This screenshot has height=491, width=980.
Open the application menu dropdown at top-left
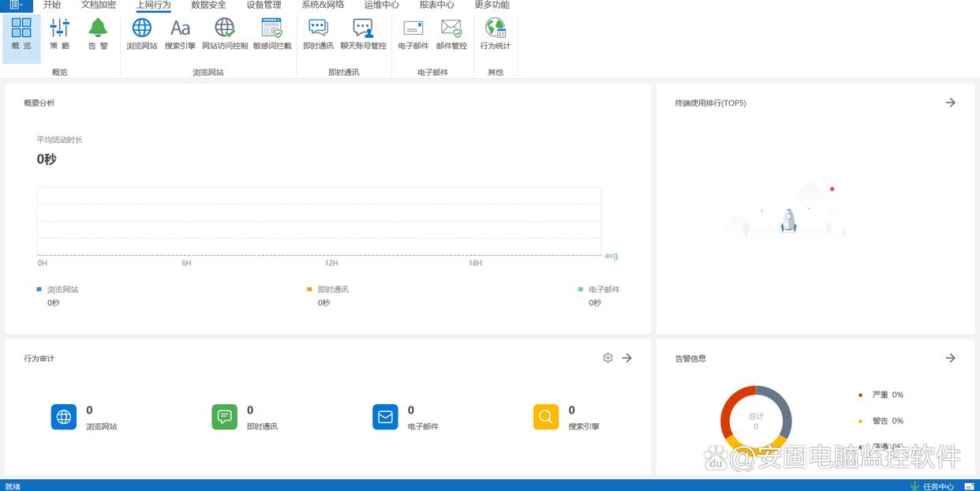(x=16, y=5)
